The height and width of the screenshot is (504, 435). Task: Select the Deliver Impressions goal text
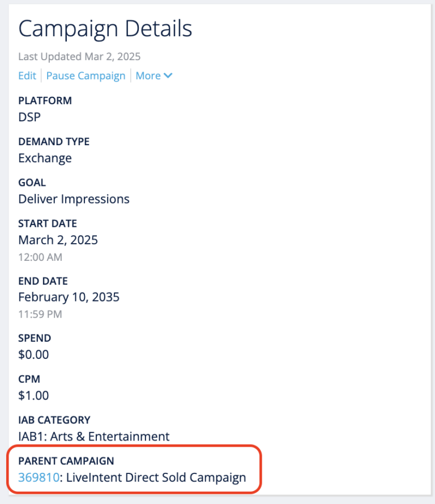[x=73, y=199]
